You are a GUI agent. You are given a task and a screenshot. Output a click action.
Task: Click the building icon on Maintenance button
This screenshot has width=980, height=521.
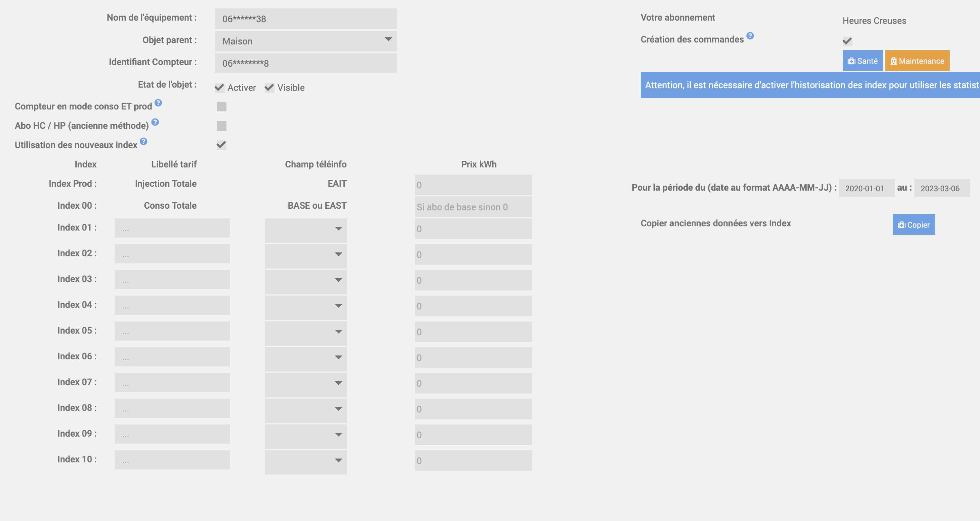[x=894, y=61]
